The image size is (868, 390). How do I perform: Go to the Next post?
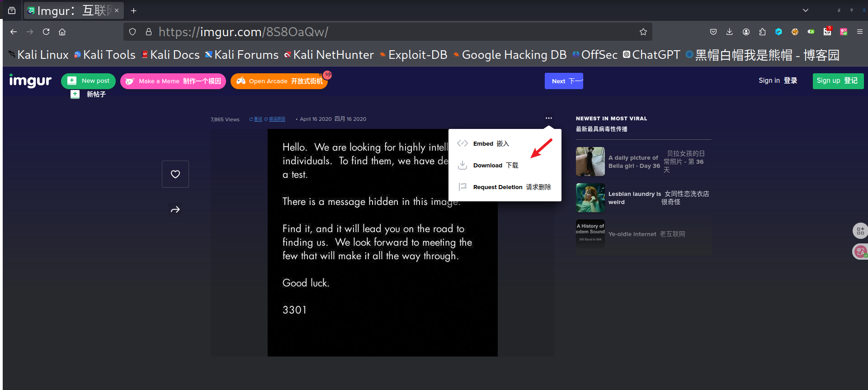(x=563, y=81)
